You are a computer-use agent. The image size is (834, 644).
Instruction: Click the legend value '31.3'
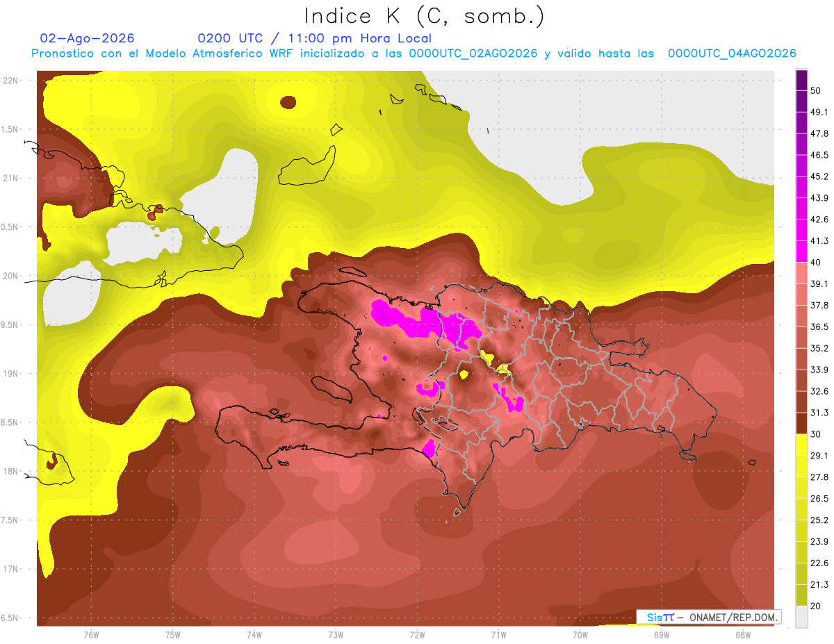tap(819, 413)
